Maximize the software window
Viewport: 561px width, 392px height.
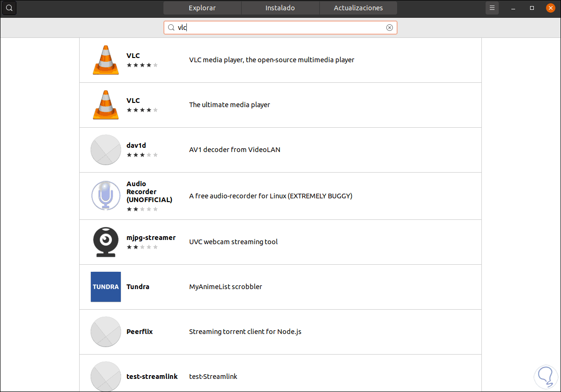tap(532, 8)
